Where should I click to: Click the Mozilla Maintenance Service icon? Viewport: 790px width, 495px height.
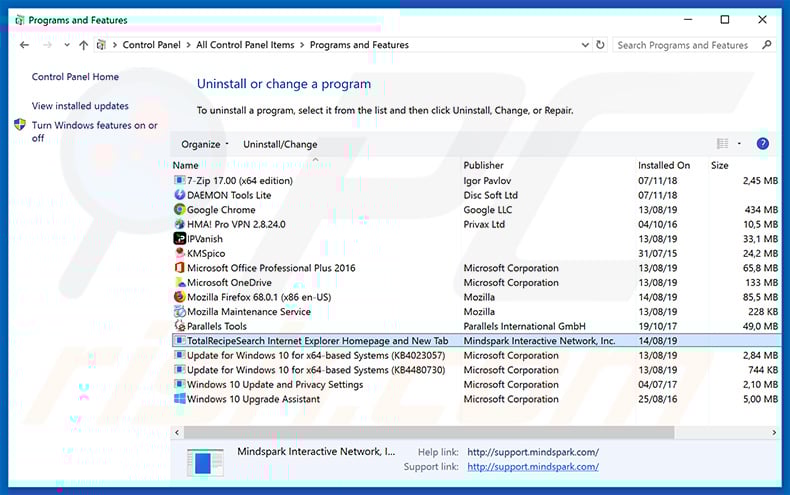pyautogui.click(x=179, y=312)
